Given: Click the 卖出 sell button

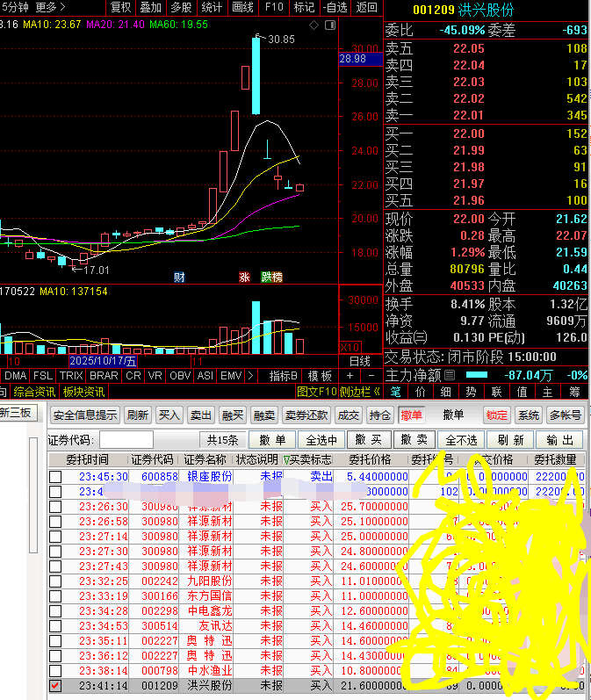Looking at the screenshot, I should click(200, 415).
